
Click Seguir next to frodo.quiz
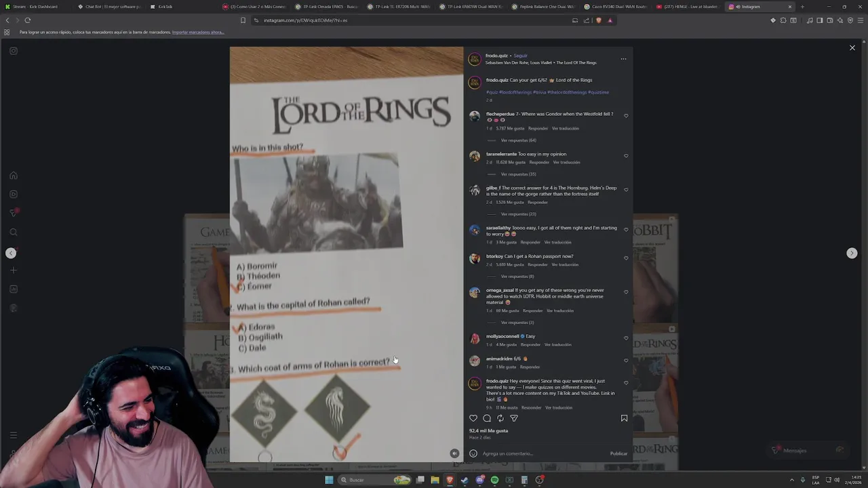pyautogui.click(x=520, y=56)
